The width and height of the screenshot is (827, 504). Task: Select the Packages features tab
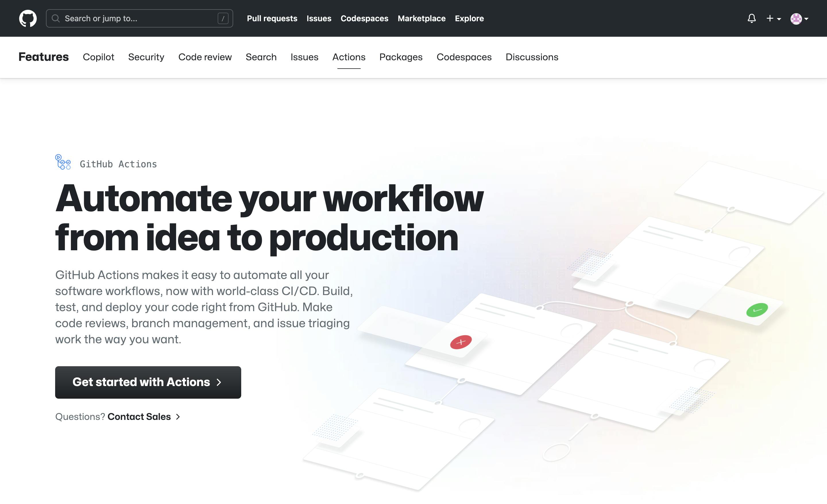point(401,57)
